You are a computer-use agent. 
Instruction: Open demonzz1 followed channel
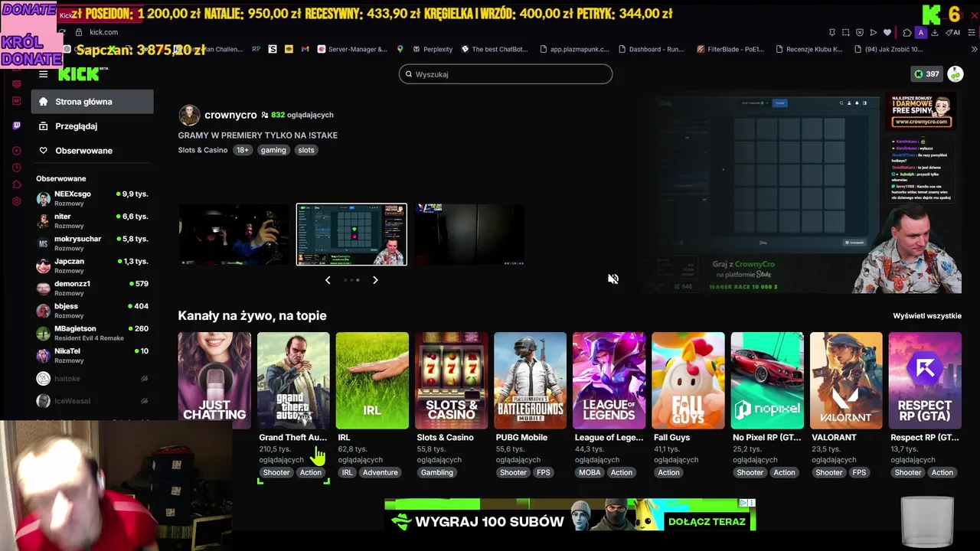pyautogui.click(x=92, y=289)
